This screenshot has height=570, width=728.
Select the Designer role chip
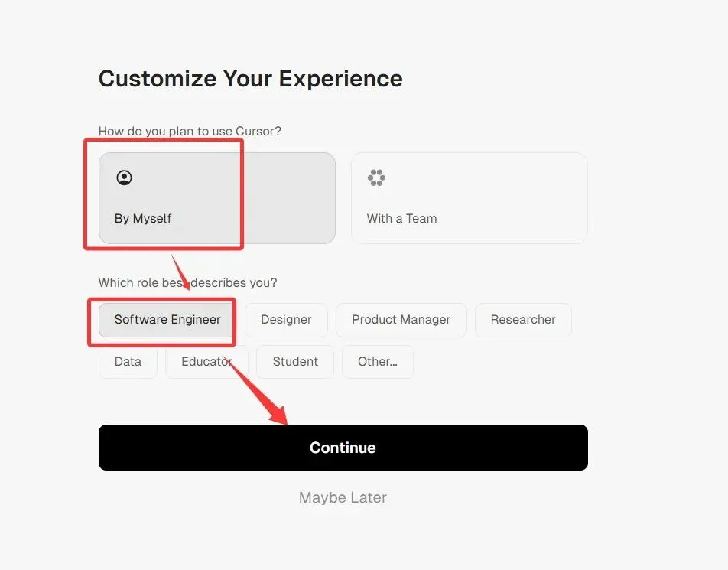coord(286,320)
